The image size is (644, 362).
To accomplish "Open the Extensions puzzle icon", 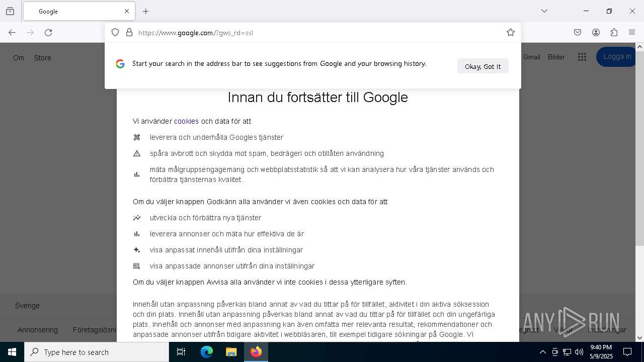I will [x=614, y=33].
